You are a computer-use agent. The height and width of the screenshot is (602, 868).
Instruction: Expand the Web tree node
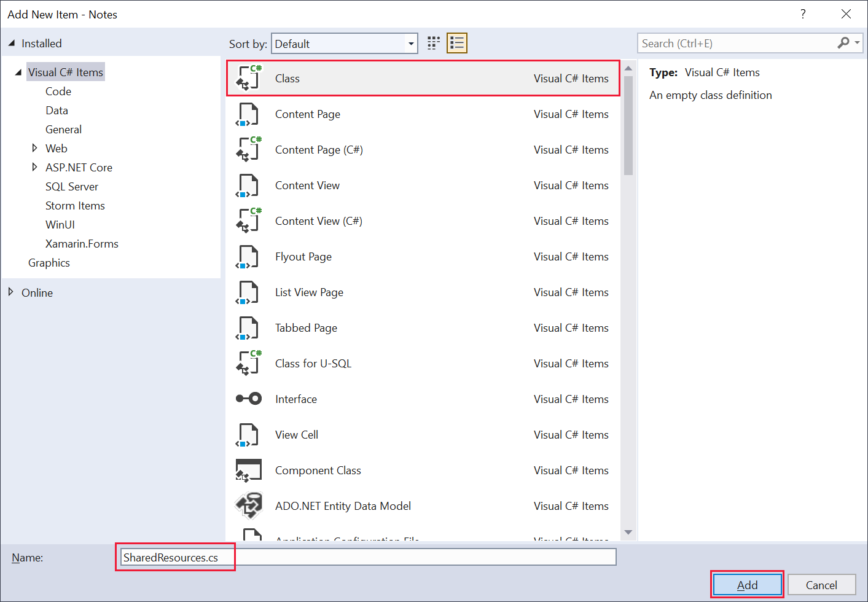coord(35,148)
